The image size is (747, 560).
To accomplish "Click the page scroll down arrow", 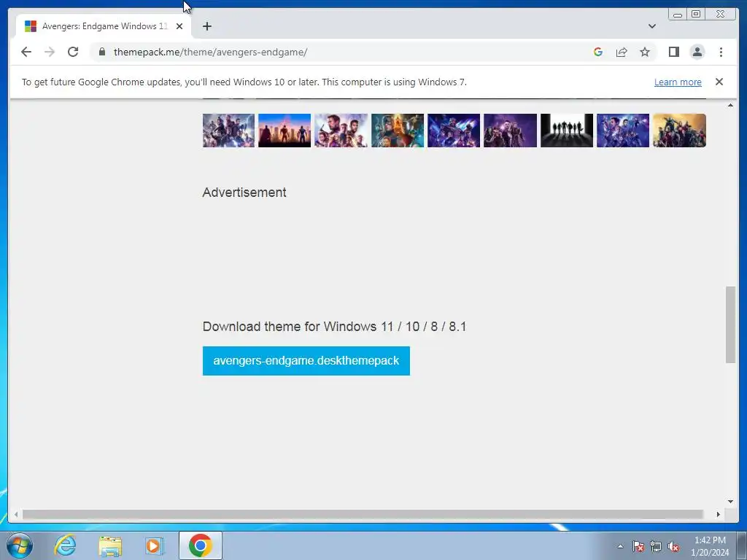I will tap(730, 501).
